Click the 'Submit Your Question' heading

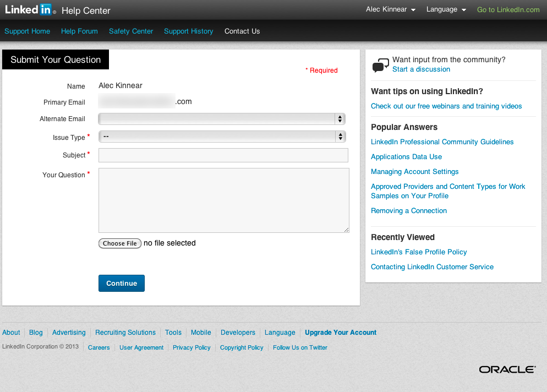56,59
